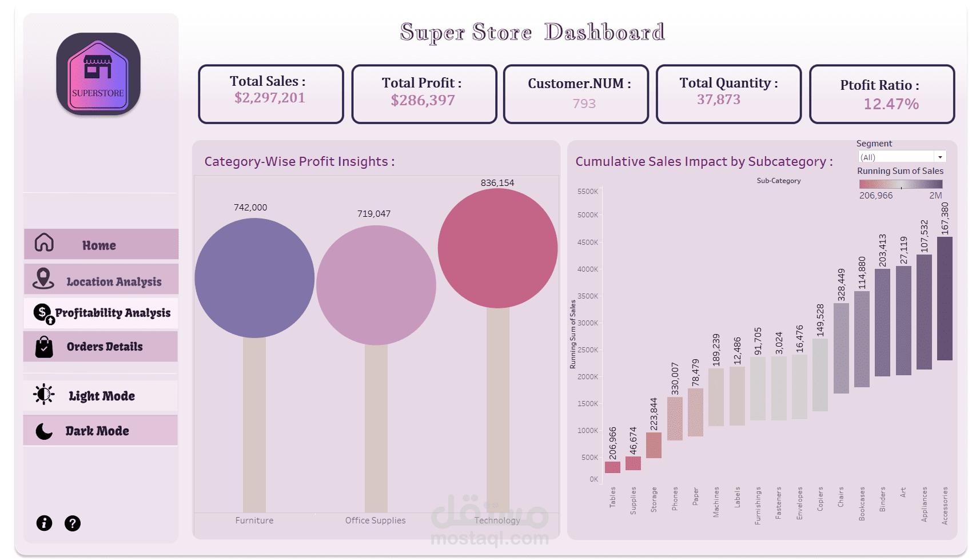Click the crescent moon icon

pos(44,431)
